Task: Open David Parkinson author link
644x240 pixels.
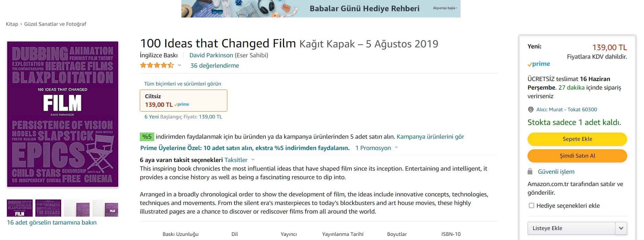Action: click(211, 55)
